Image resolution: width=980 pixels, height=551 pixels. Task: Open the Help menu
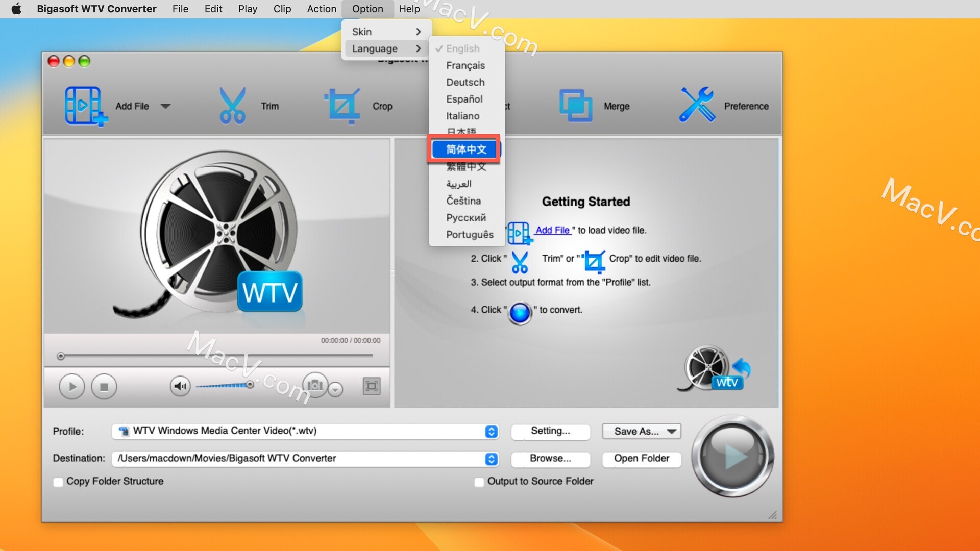click(409, 9)
